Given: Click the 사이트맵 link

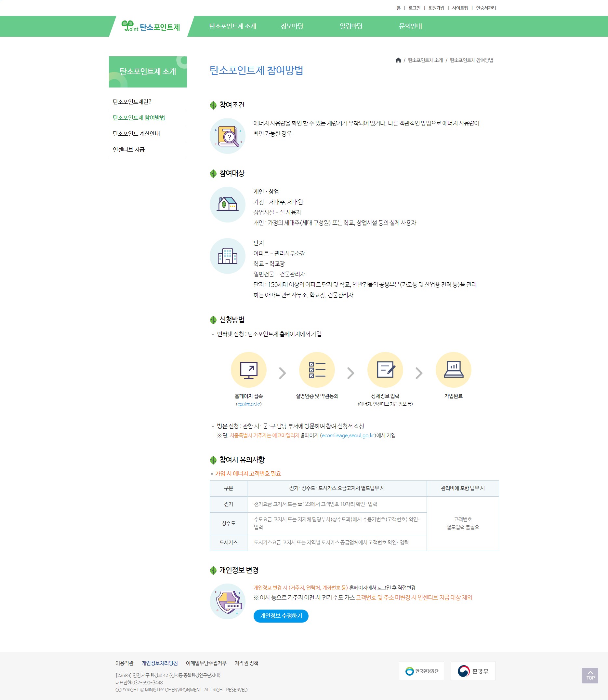Looking at the screenshot, I should pyautogui.click(x=460, y=8).
